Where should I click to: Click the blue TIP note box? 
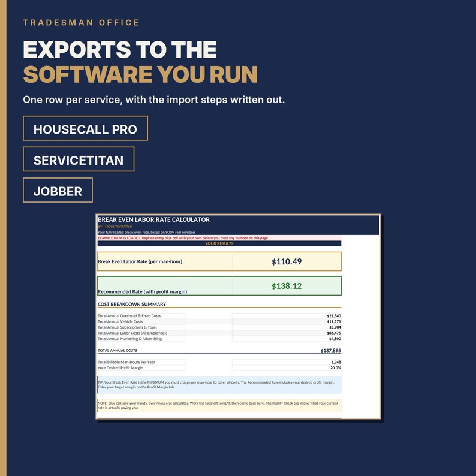click(x=219, y=385)
